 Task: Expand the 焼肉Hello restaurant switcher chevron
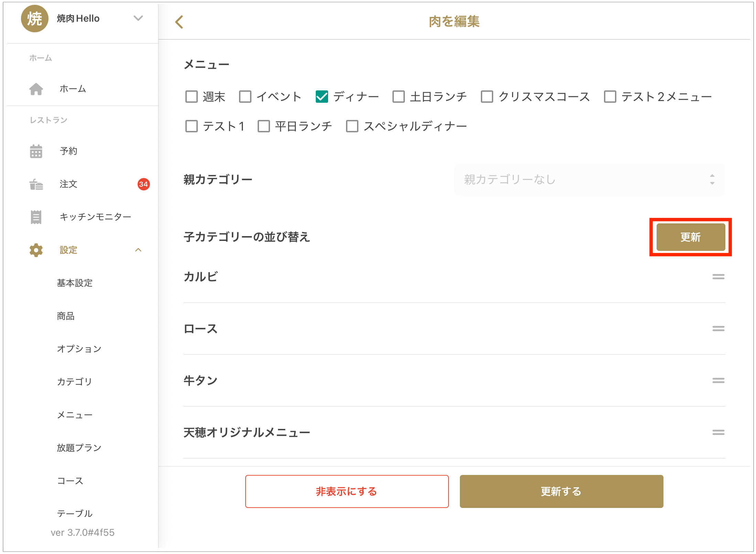(x=138, y=19)
